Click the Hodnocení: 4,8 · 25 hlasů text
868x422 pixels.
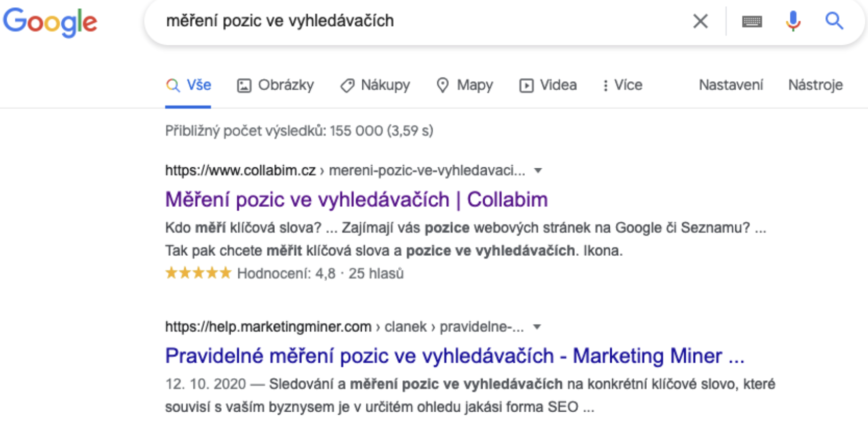pyautogui.click(x=320, y=273)
